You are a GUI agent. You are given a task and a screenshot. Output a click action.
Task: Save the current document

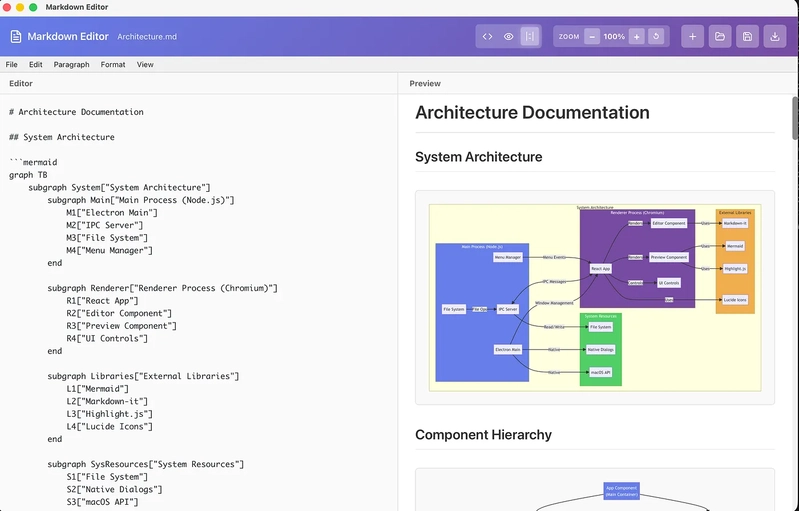coord(748,37)
